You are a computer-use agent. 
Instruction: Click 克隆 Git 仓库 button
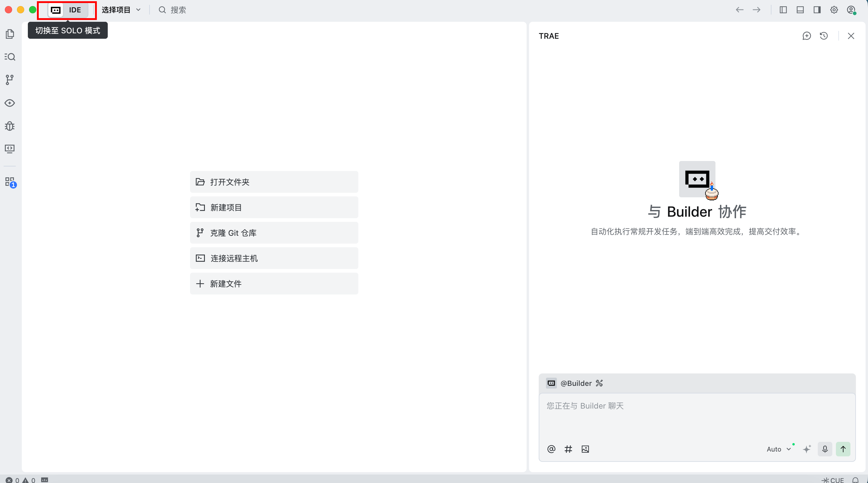(274, 233)
